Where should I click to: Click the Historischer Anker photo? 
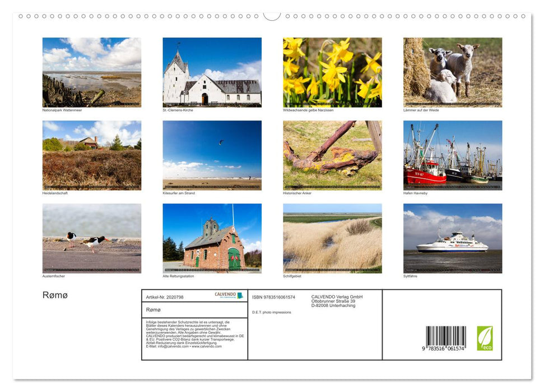(332, 155)
